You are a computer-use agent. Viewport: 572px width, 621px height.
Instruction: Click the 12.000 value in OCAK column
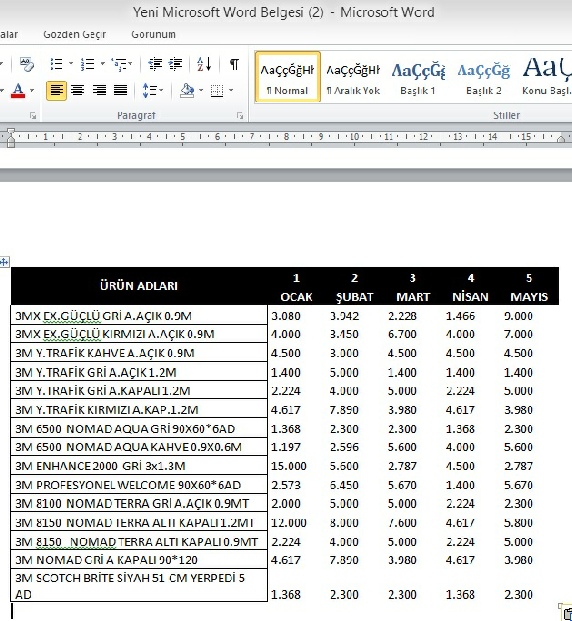(x=289, y=522)
